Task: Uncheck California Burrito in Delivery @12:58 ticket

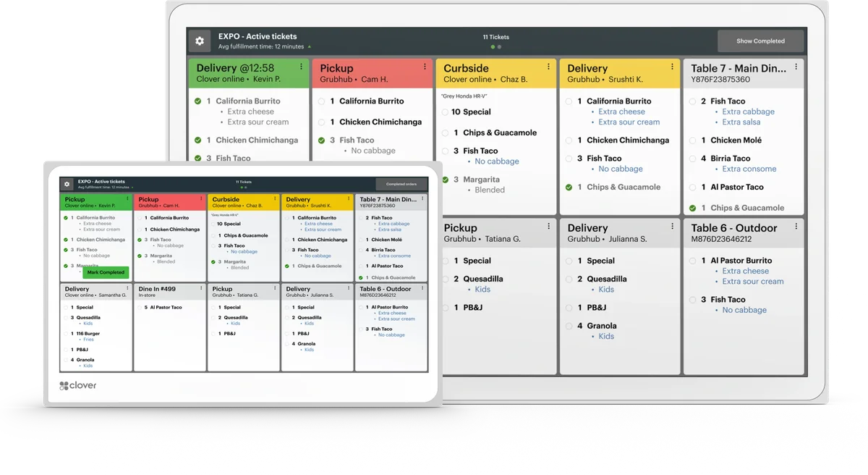Action: (x=198, y=101)
